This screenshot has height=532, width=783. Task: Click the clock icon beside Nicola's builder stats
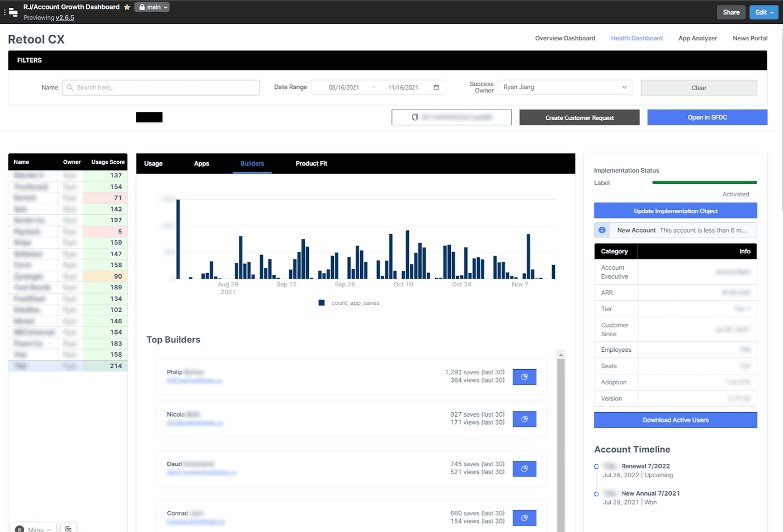pyautogui.click(x=524, y=418)
